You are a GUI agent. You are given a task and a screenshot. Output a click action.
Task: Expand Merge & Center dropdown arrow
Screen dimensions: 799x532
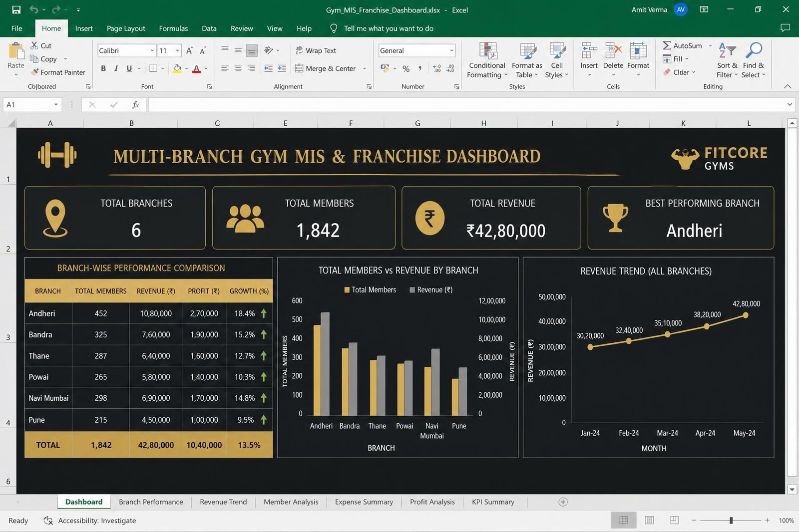pyautogui.click(x=364, y=68)
